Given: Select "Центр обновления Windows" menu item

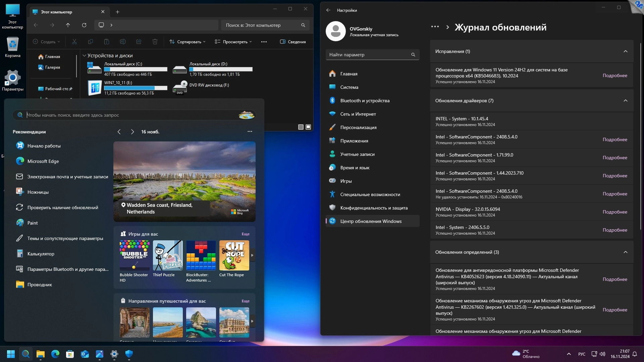Looking at the screenshot, I should (371, 221).
